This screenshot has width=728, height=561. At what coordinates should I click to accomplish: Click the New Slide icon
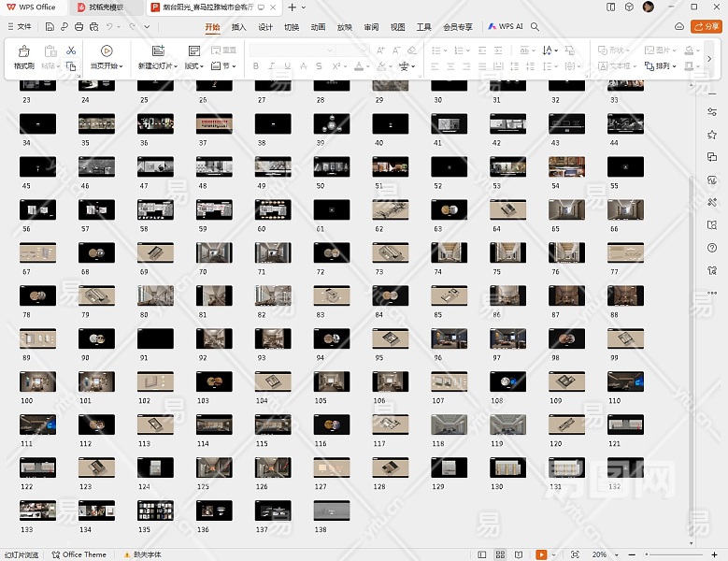coord(157,51)
